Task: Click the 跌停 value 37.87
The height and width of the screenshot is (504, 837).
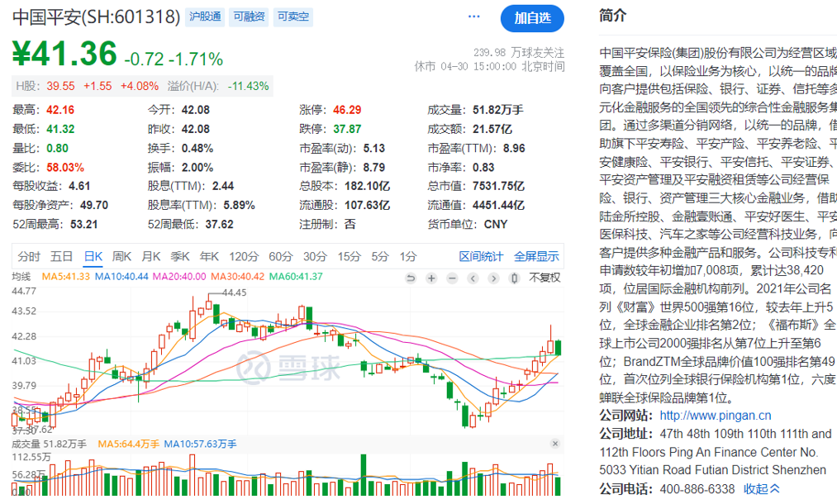Action: (347, 129)
